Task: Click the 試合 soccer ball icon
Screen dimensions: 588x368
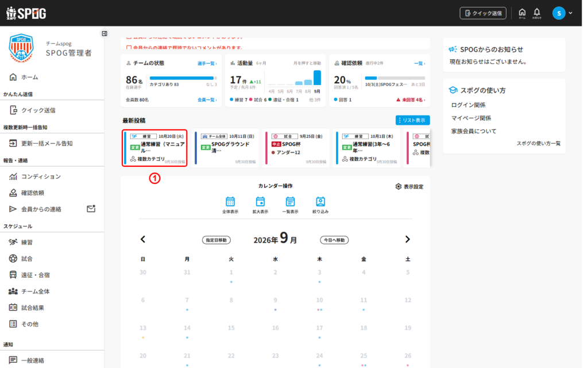Action: point(13,258)
